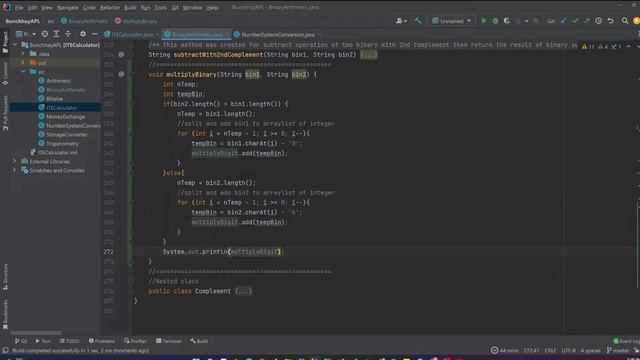Hide the Project panel with the minus icon
This screenshot has width=640, height=360.
tap(94, 34)
